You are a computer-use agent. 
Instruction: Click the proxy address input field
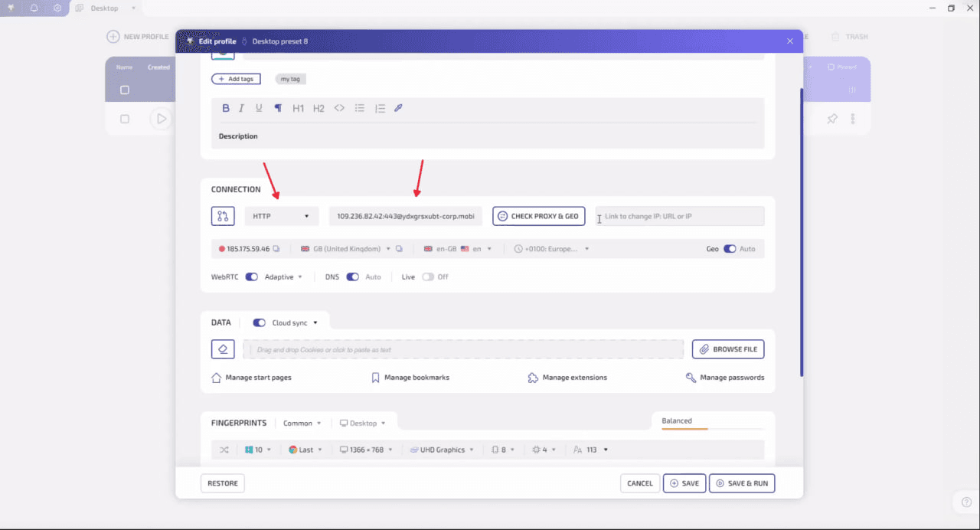pos(406,216)
